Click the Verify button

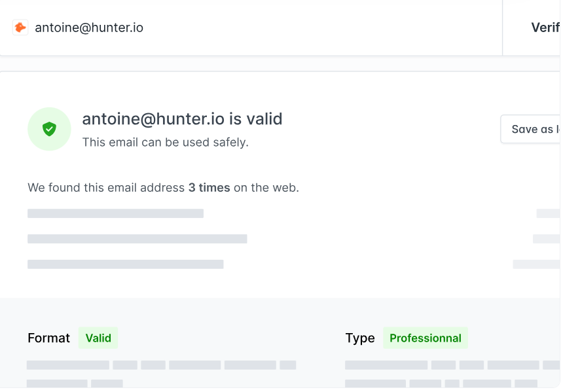[x=532, y=27]
